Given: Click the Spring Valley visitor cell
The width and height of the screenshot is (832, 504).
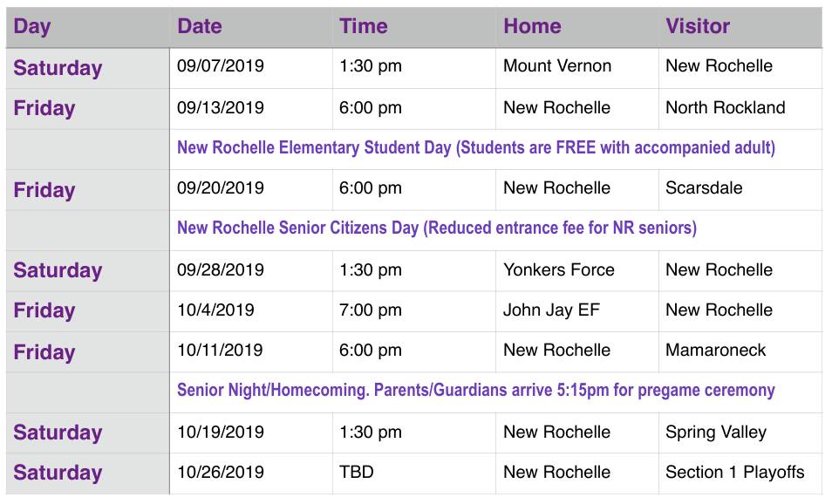Looking at the screenshot, I should 740,433.
